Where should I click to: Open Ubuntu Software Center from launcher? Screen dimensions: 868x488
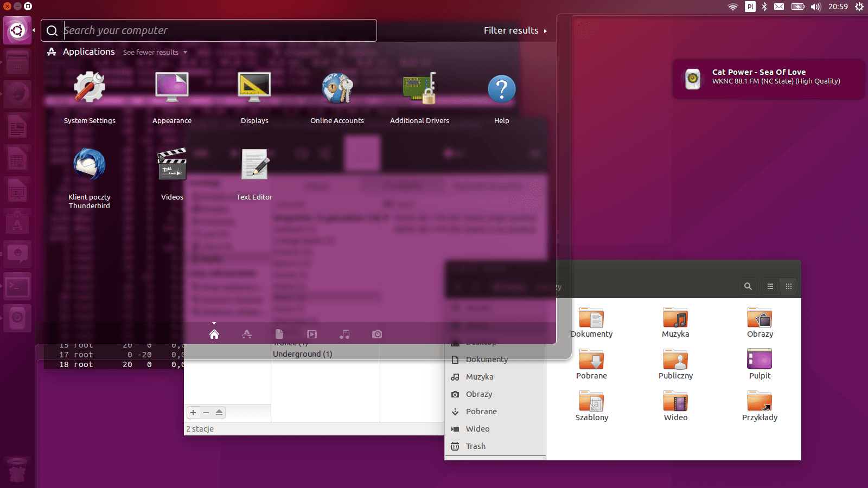17,223
